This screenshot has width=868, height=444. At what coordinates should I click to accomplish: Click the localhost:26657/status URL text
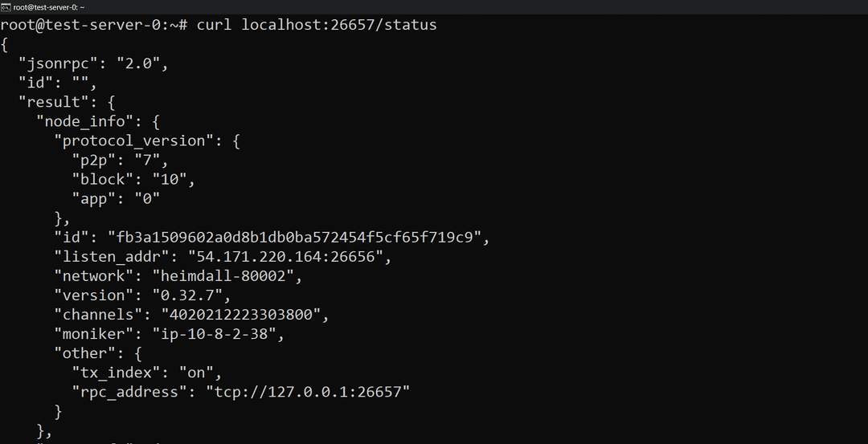coord(339,25)
